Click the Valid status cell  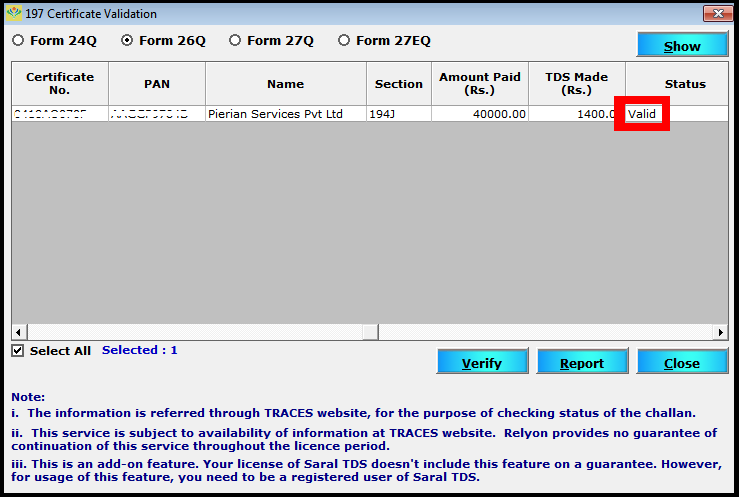pyautogui.click(x=677, y=114)
